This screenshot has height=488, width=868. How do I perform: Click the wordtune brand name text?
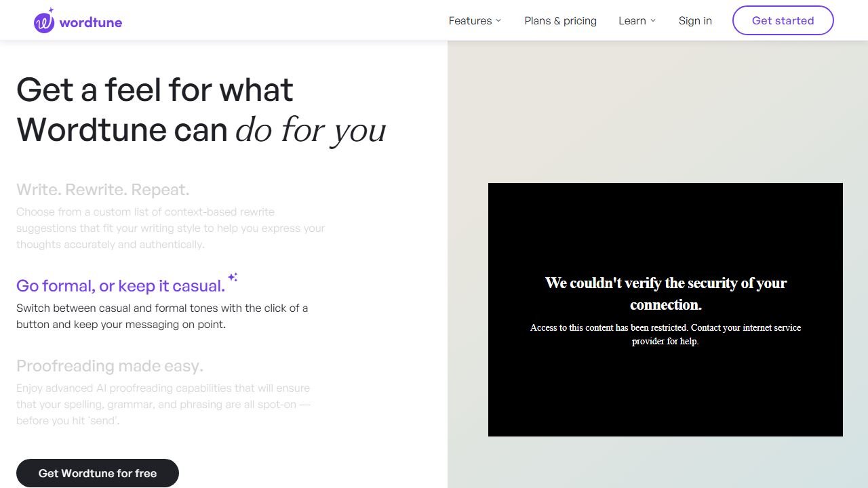tap(91, 22)
